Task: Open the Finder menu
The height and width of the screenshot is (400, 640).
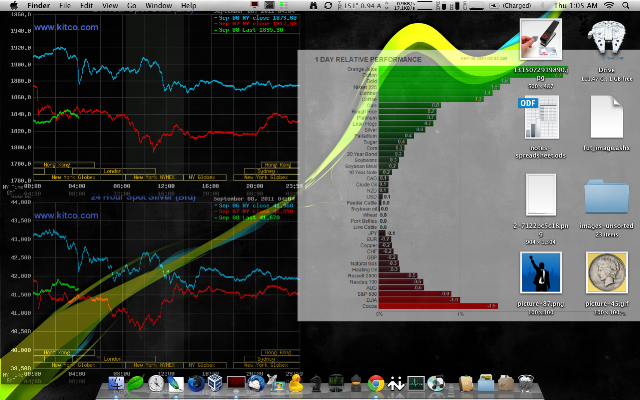Action: coord(38,5)
